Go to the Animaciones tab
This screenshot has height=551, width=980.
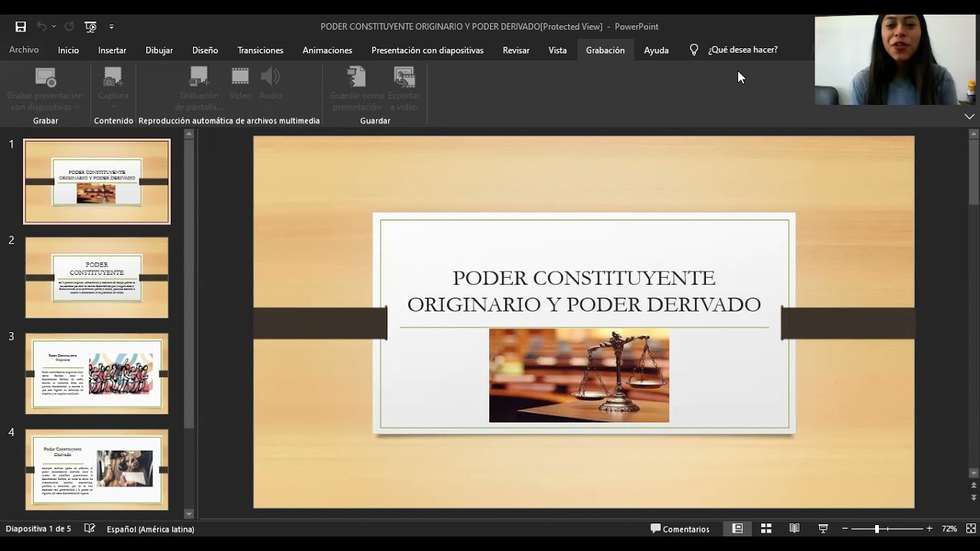328,50
